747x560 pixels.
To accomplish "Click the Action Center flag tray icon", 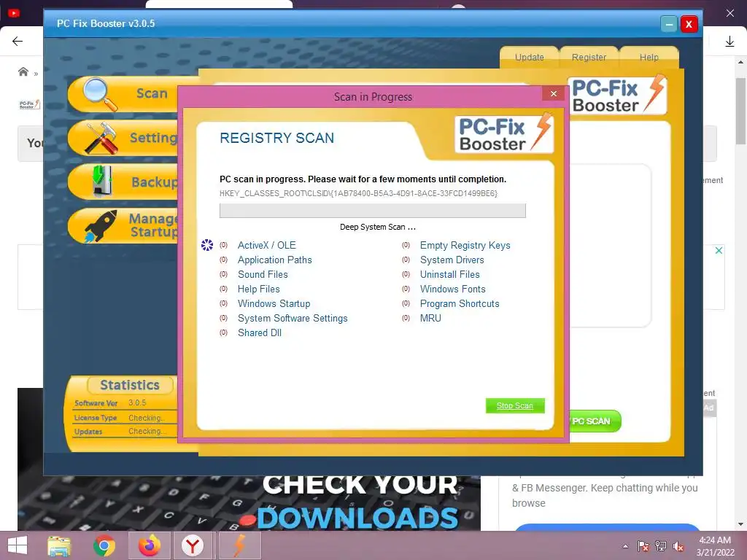I will pos(643,546).
